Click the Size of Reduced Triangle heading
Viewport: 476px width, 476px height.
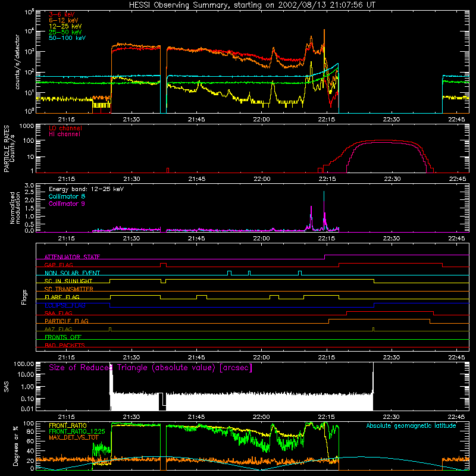pos(151,368)
